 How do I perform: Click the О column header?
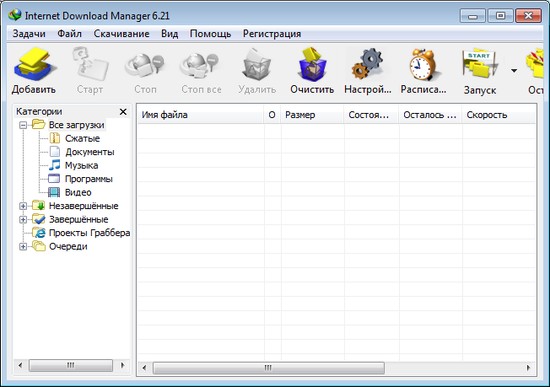pos(272,115)
